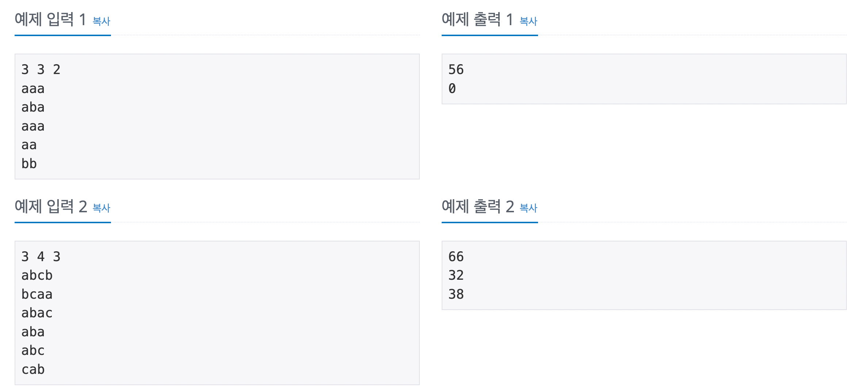Click the 0 in sample output 1
Image resolution: width=868 pixels, height=391 pixels.
452,88
